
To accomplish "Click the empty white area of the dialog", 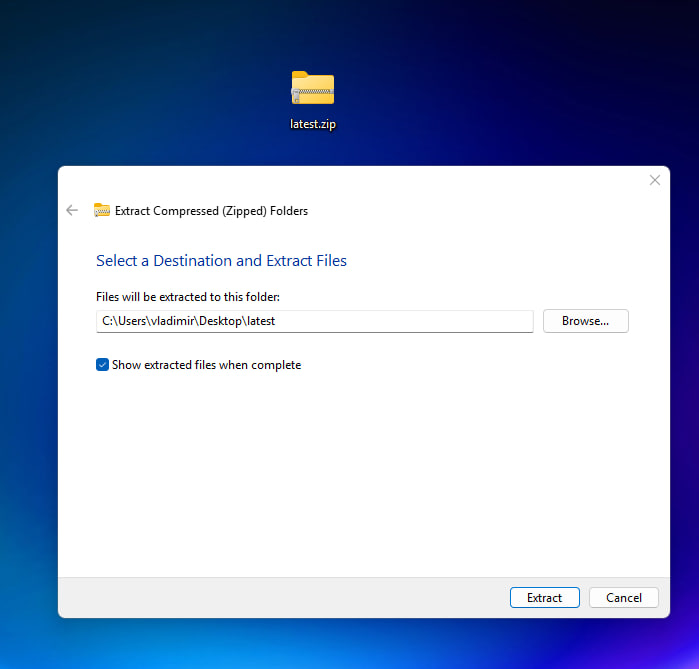I will [x=360, y=470].
